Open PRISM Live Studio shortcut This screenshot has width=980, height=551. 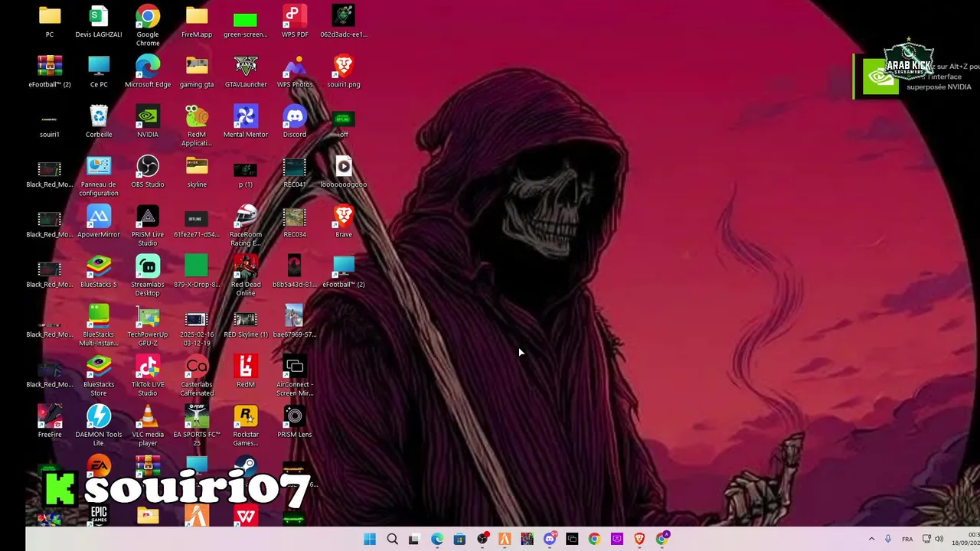pyautogui.click(x=148, y=227)
